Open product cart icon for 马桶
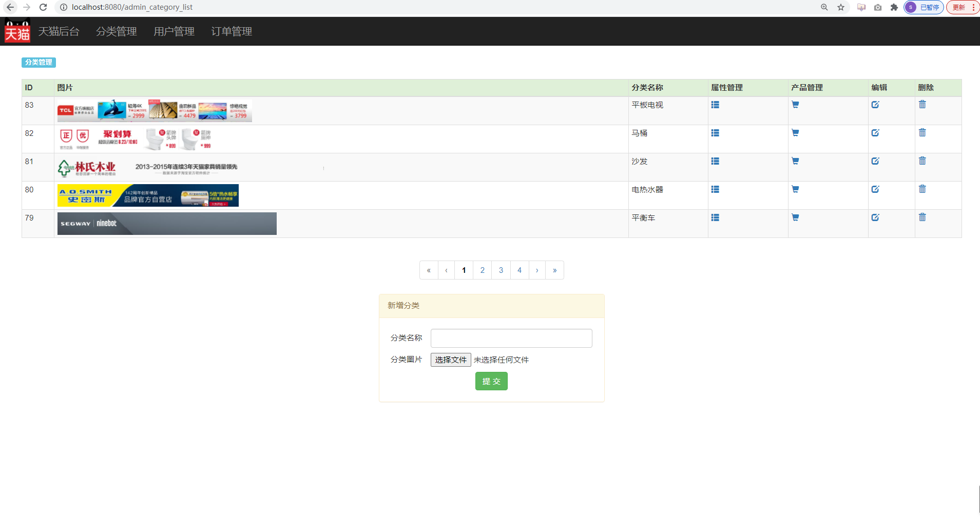 click(x=795, y=133)
